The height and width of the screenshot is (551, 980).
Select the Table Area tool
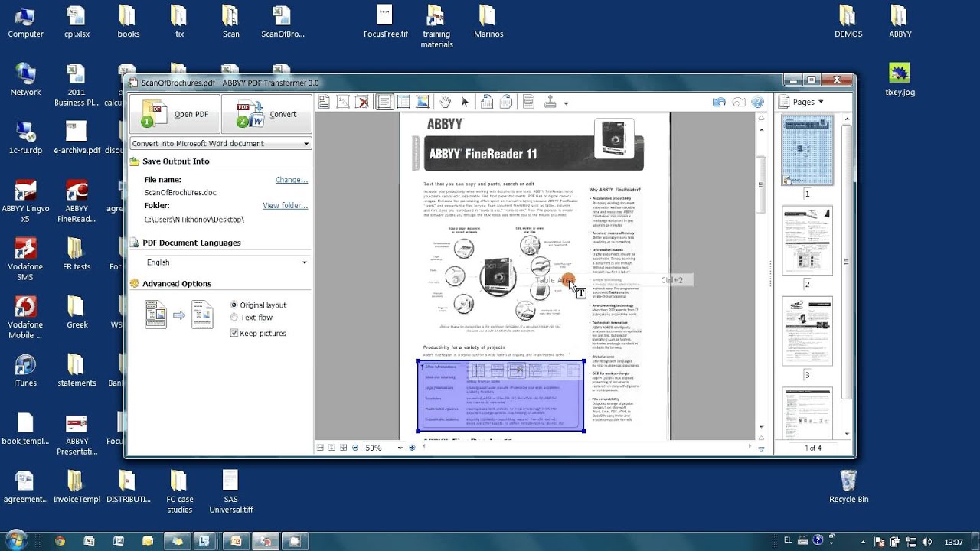(403, 102)
